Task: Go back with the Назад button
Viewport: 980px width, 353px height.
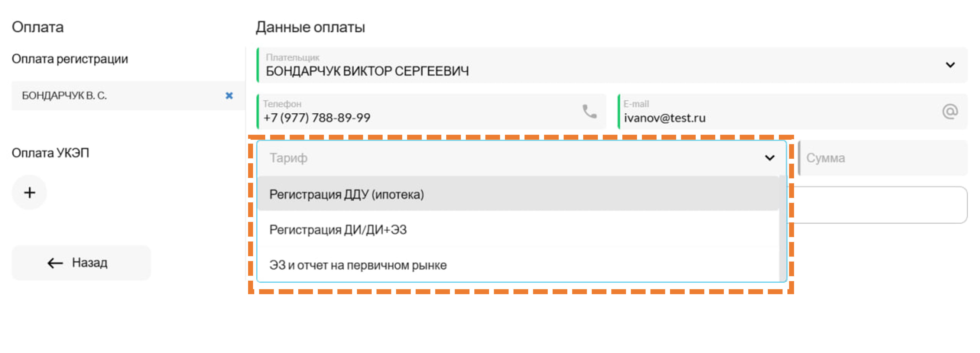Action: coord(81,263)
